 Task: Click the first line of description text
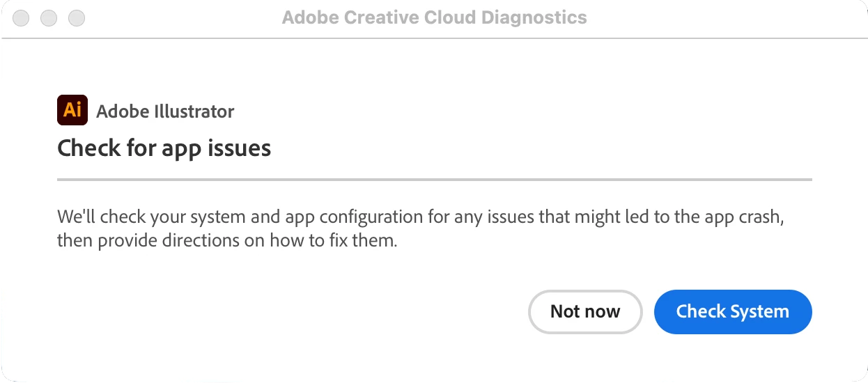[x=421, y=217]
